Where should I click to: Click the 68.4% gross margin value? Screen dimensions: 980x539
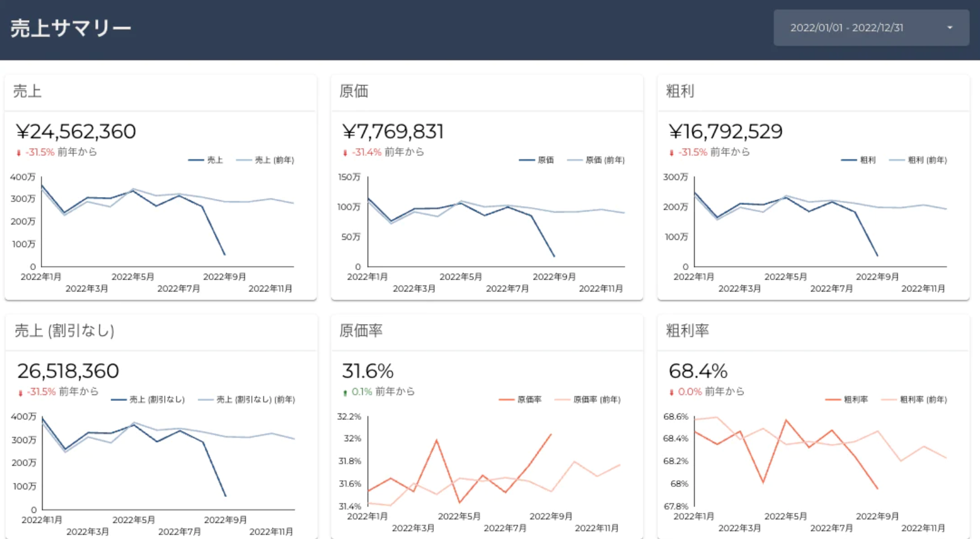coord(698,371)
